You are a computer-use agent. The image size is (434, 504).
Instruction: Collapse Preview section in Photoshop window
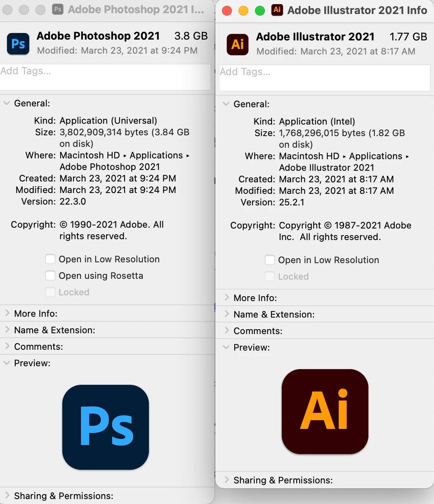tap(7, 363)
